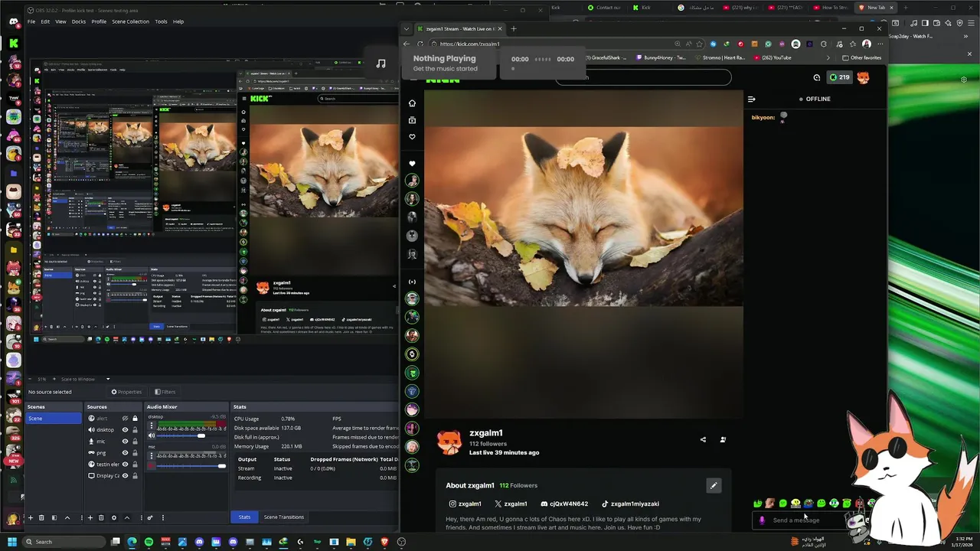Open new tab in Kick browser window

point(514,29)
